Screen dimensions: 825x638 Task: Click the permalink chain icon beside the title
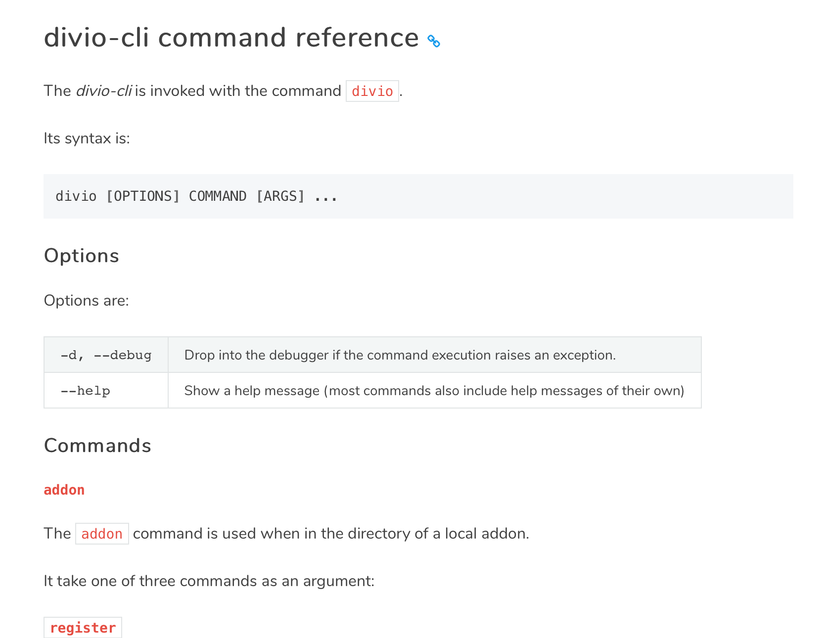(434, 41)
